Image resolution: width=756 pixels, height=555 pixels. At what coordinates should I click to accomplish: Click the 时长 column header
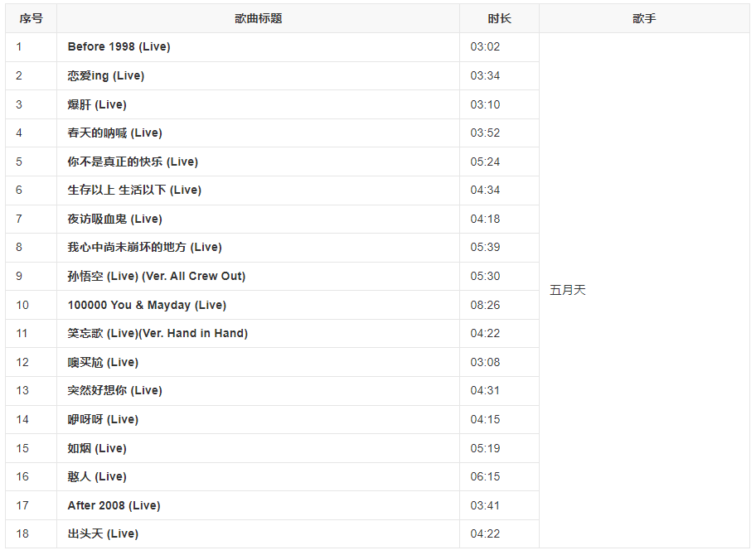(x=499, y=18)
